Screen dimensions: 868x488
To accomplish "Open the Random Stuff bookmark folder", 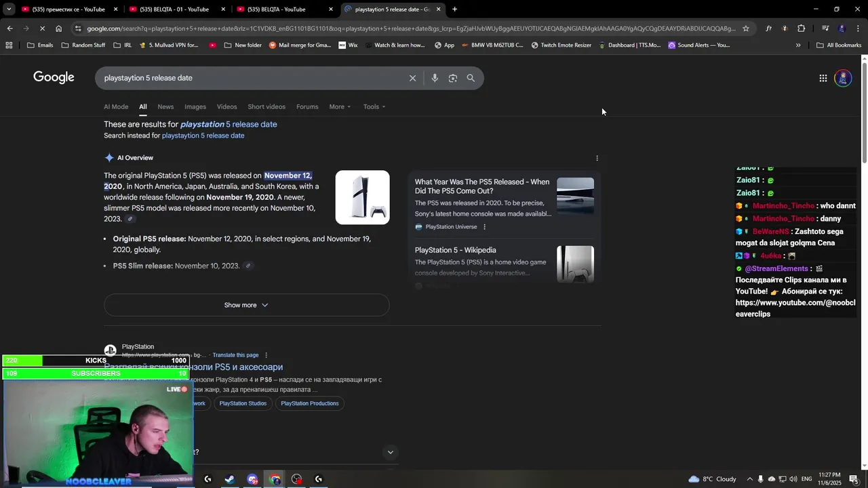I will pos(83,45).
